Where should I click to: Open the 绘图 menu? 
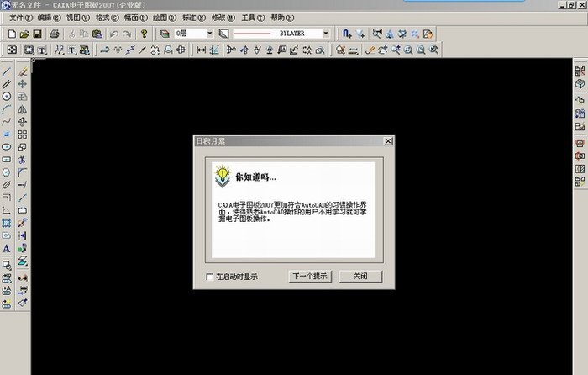click(x=165, y=18)
